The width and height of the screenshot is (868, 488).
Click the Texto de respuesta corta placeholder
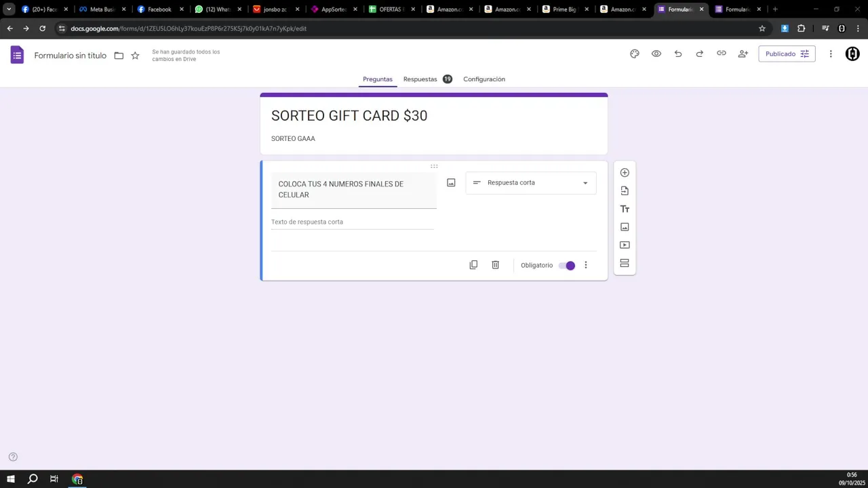pyautogui.click(x=307, y=222)
